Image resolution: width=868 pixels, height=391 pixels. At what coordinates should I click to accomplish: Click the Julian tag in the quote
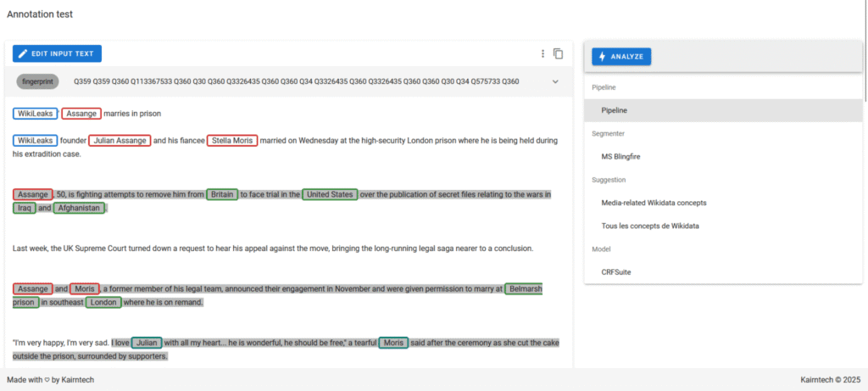pyautogui.click(x=147, y=343)
